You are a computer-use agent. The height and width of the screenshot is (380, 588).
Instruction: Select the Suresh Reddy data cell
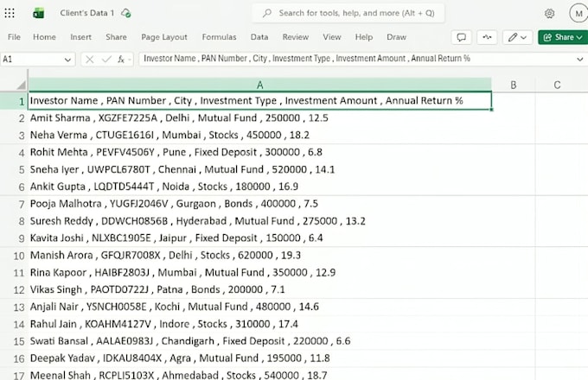(x=260, y=221)
